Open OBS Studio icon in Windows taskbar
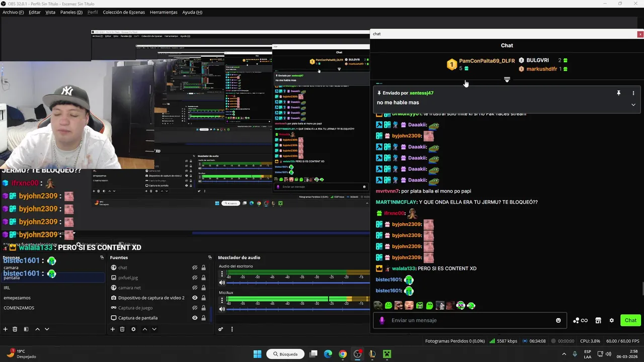Image resolution: width=644 pixels, height=362 pixels. click(358, 354)
